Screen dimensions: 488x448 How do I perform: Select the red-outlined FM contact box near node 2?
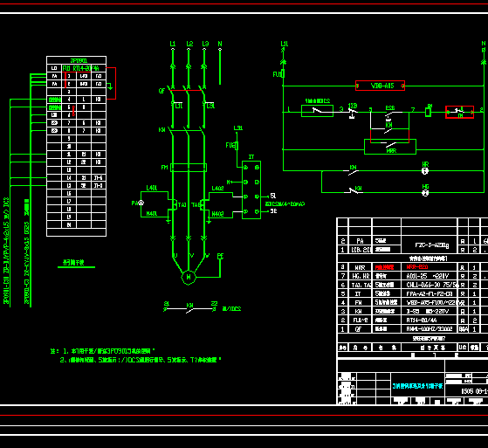pos(460,112)
